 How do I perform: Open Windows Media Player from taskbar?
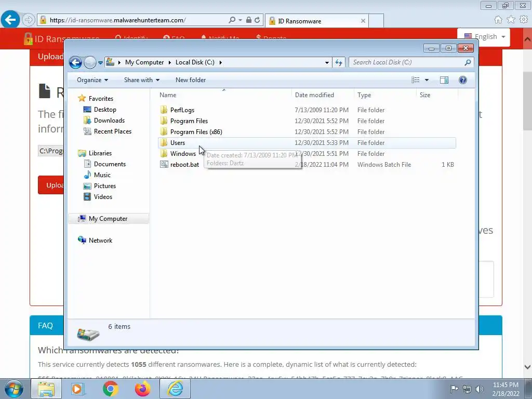78,389
